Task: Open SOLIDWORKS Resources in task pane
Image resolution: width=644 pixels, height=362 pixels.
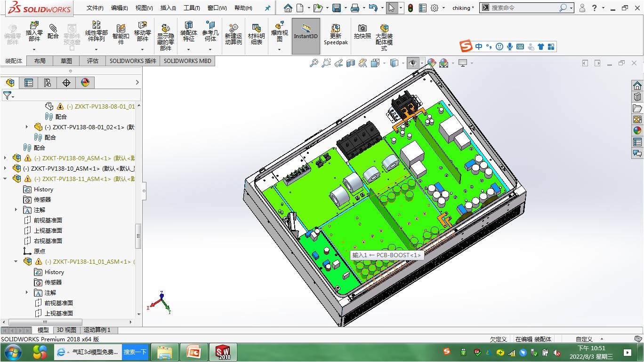Action: [x=637, y=86]
